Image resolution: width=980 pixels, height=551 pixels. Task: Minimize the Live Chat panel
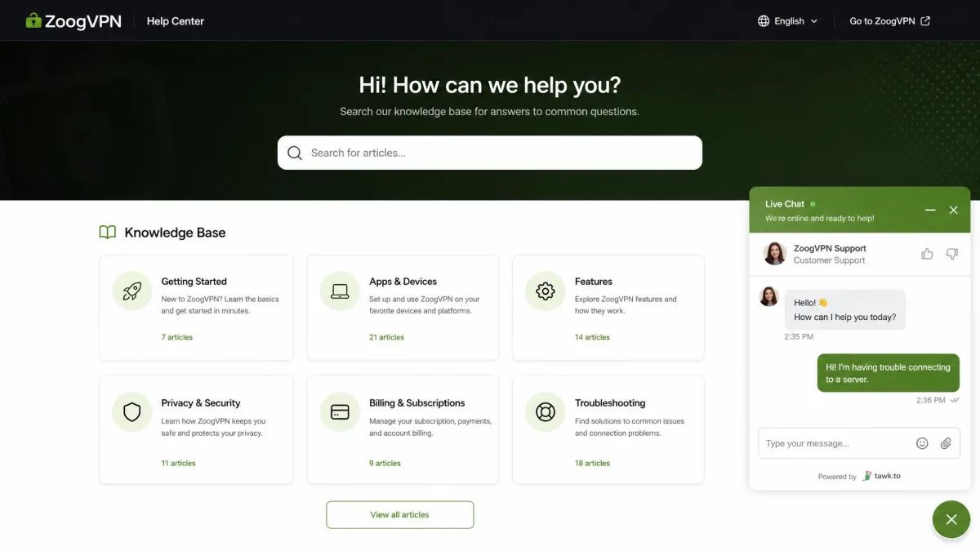point(930,211)
